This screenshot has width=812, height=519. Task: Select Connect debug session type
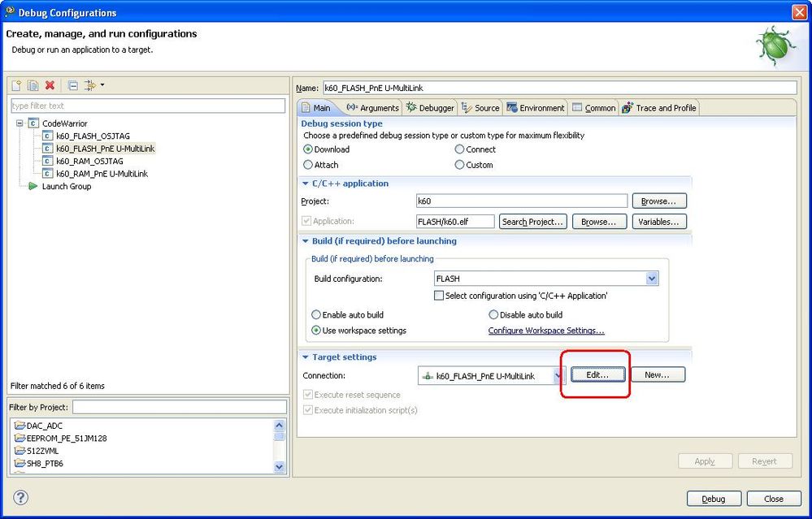pyautogui.click(x=459, y=149)
